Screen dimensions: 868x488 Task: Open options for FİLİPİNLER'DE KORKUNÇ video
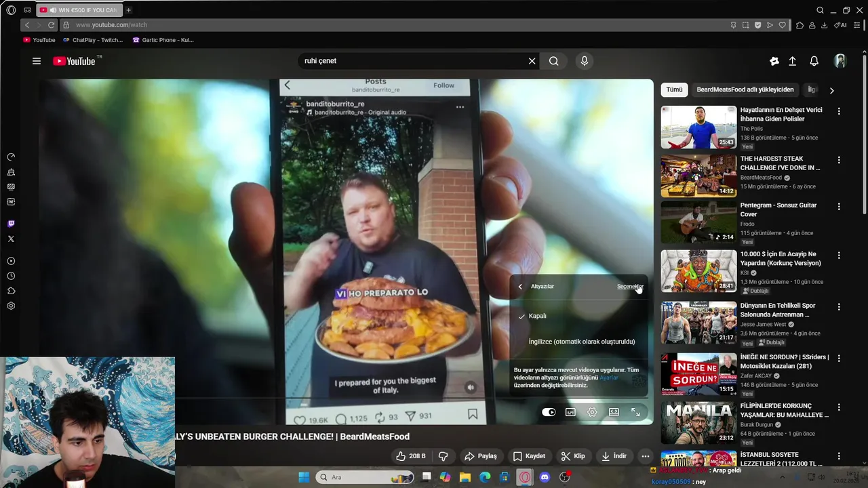point(839,407)
